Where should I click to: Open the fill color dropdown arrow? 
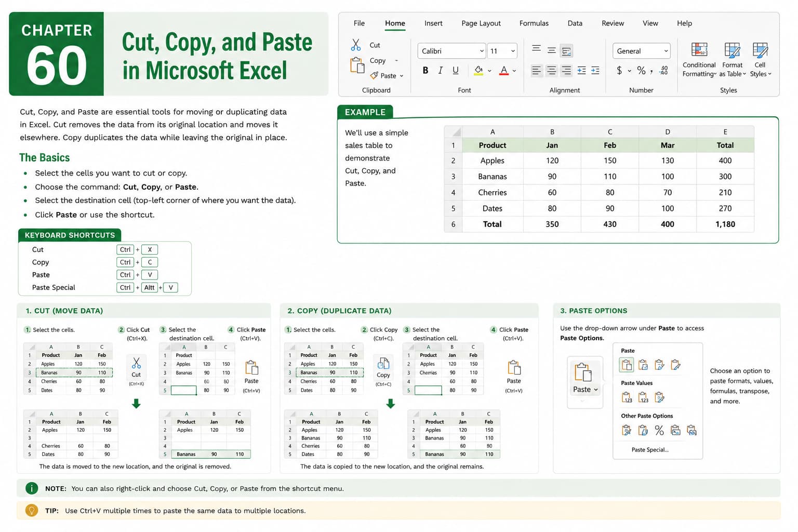pyautogui.click(x=489, y=71)
